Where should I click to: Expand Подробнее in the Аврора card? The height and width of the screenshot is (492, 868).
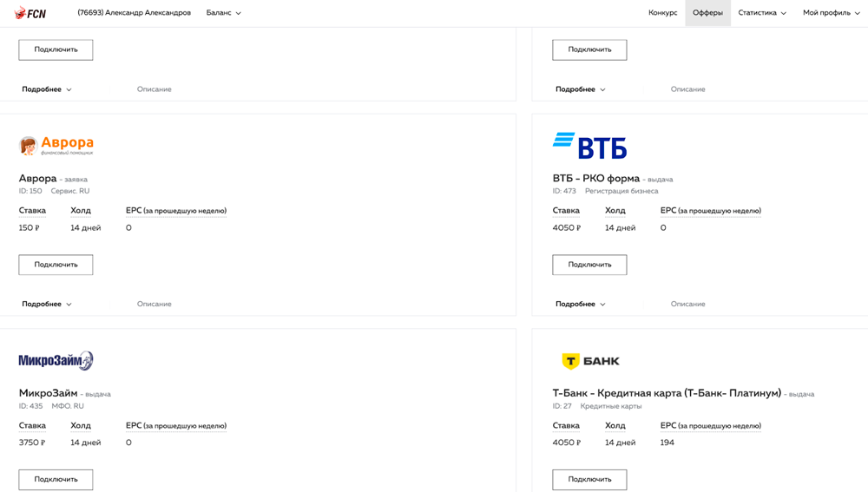click(x=47, y=304)
